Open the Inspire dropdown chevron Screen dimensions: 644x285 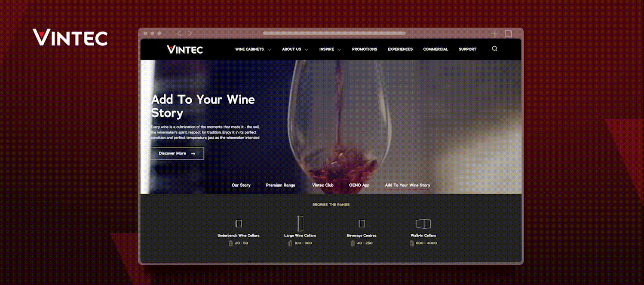pyautogui.click(x=339, y=49)
